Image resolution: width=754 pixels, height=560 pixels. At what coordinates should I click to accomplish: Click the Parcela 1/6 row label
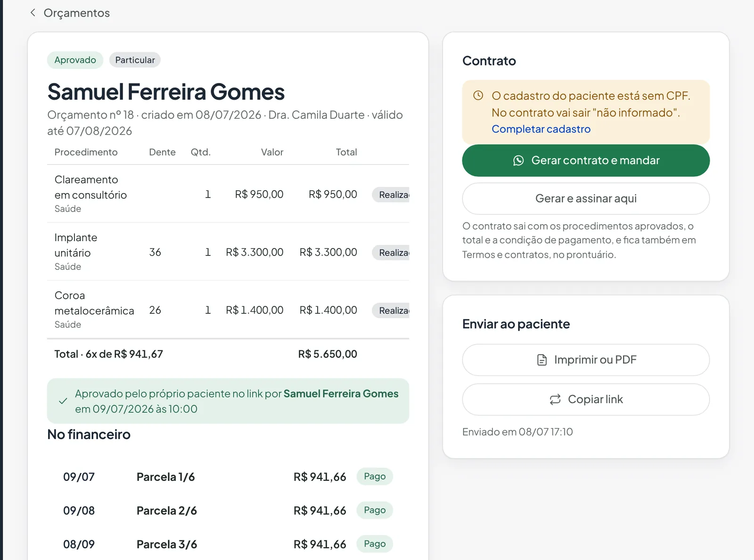(x=166, y=477)
